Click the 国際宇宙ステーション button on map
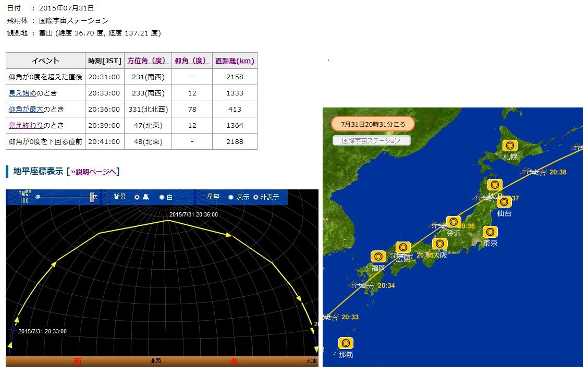This screenshot has width=588, height=373. (371, 141)
